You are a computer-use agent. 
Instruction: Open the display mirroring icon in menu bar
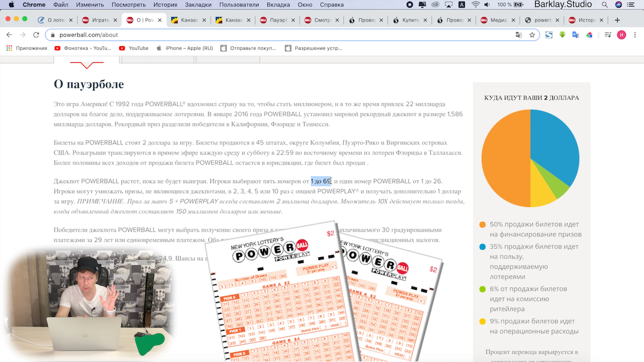tap(423, 5)
